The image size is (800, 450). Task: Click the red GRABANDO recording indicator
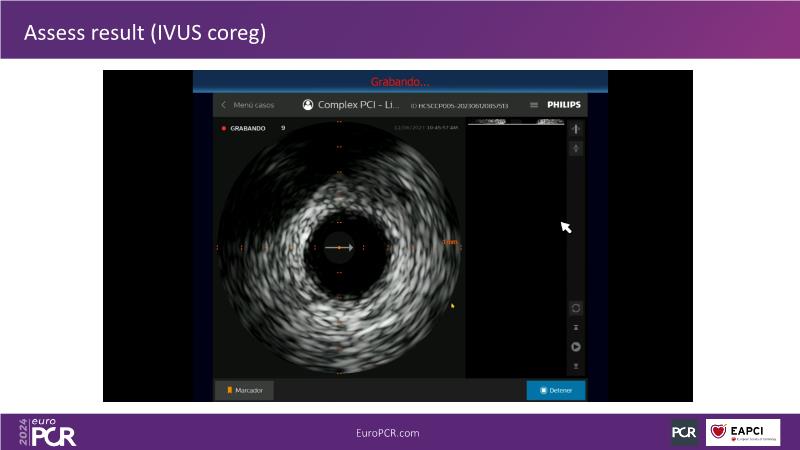pyautogui.click(x=243, y=128)
